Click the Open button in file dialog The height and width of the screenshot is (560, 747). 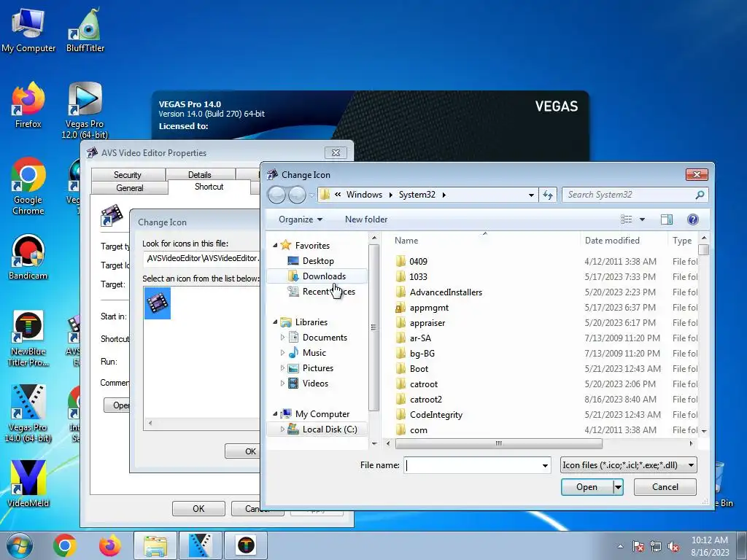click(587, 487)
